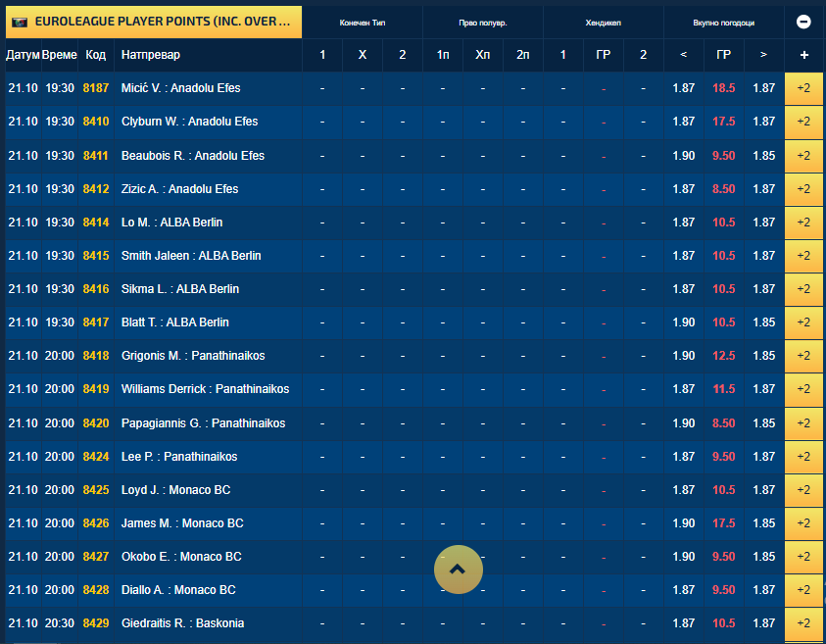Click the Euroleague Player Points league flag icon
826x644 pixels.
[20, 23]
